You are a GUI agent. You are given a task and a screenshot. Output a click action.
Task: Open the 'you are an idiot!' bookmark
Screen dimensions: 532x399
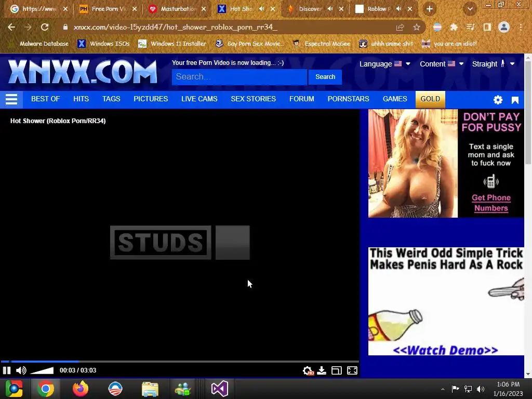click(449, 44)
